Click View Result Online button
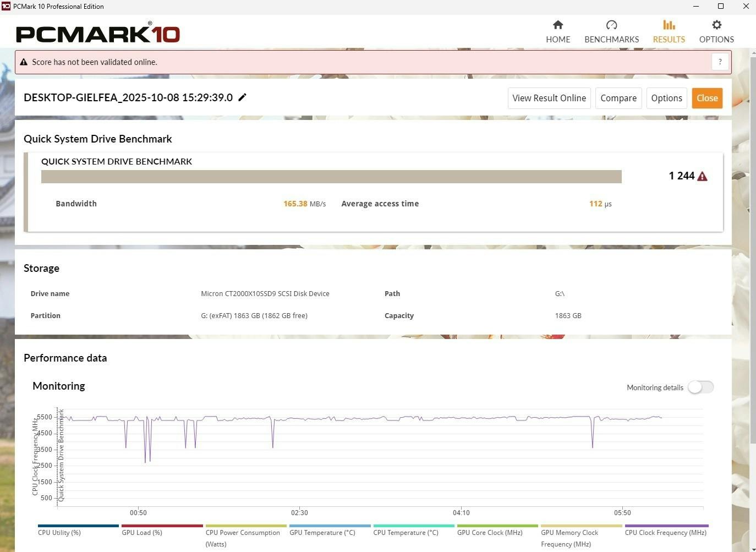756x552 pixels. click(549, 98)
